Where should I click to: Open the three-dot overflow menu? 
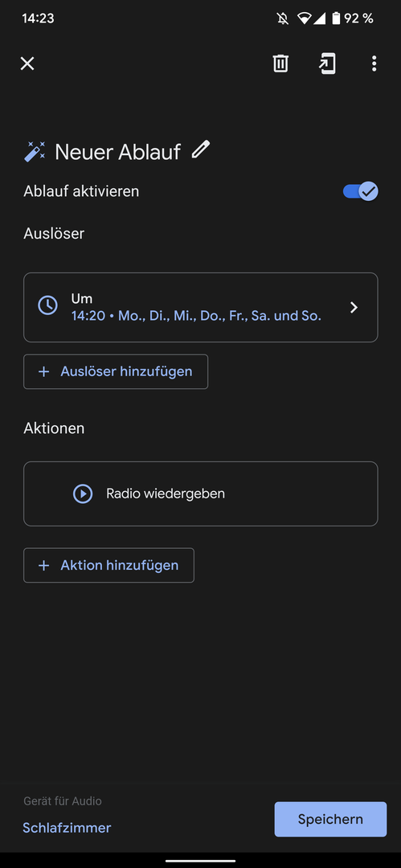[x=374, y=63]
